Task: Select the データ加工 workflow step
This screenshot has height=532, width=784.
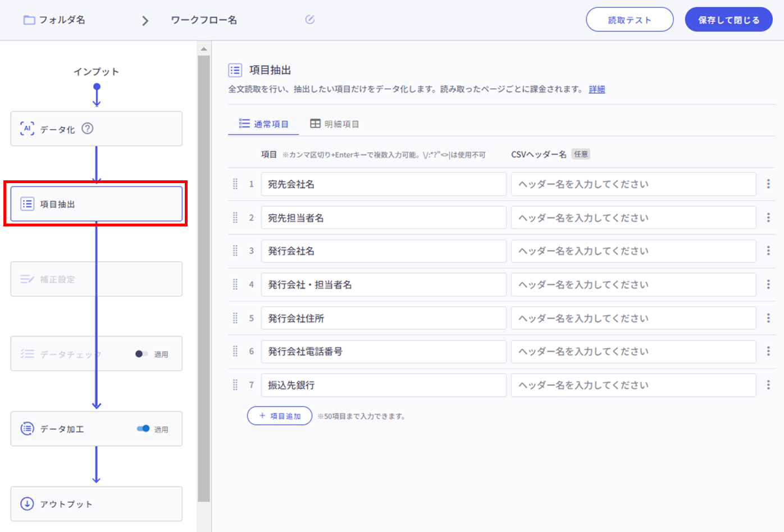Action: [x=97, y=429]
